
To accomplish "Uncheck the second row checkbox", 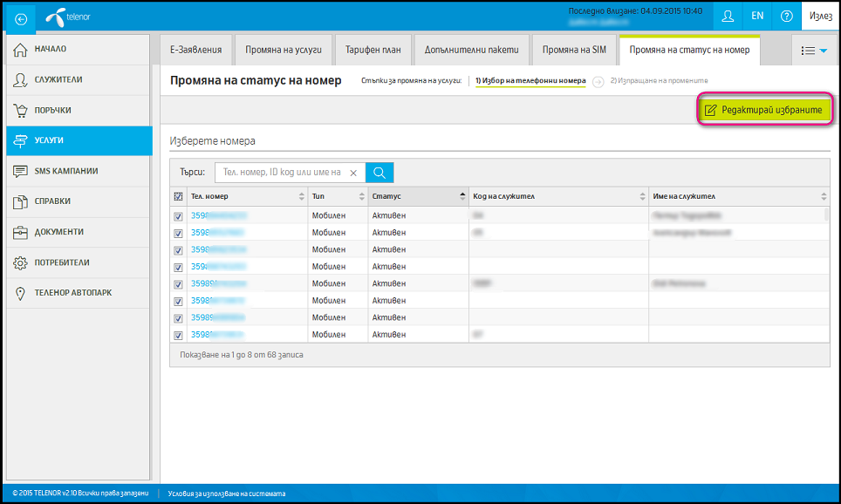I will [178, 233].
